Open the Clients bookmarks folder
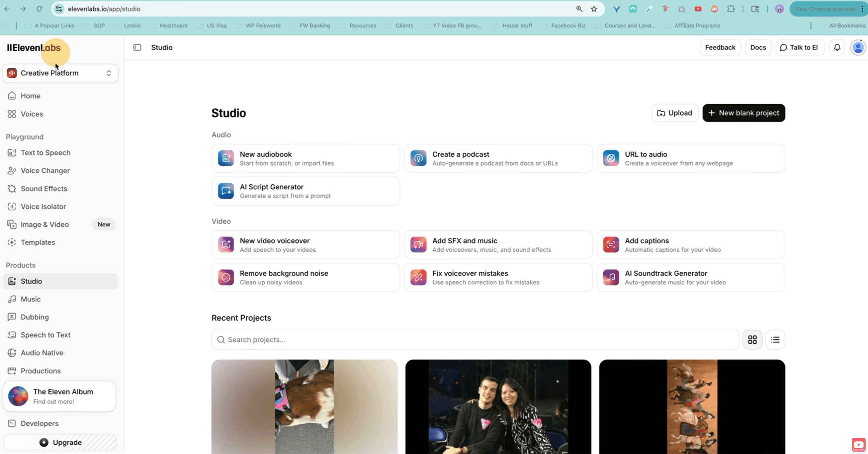This screenshot has height=454, width=868. [x=400, y=26]
